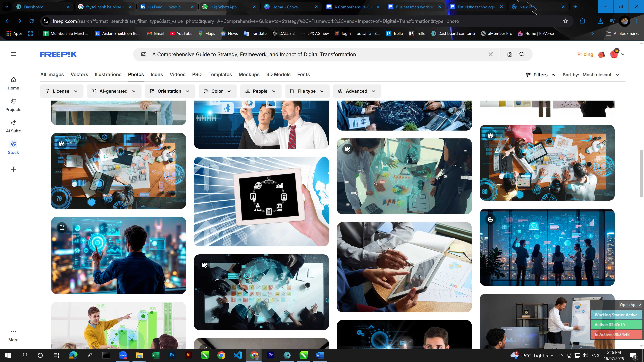Open the top-view desk image with 80
Screen dimensions: 644x362
(547, 163)
